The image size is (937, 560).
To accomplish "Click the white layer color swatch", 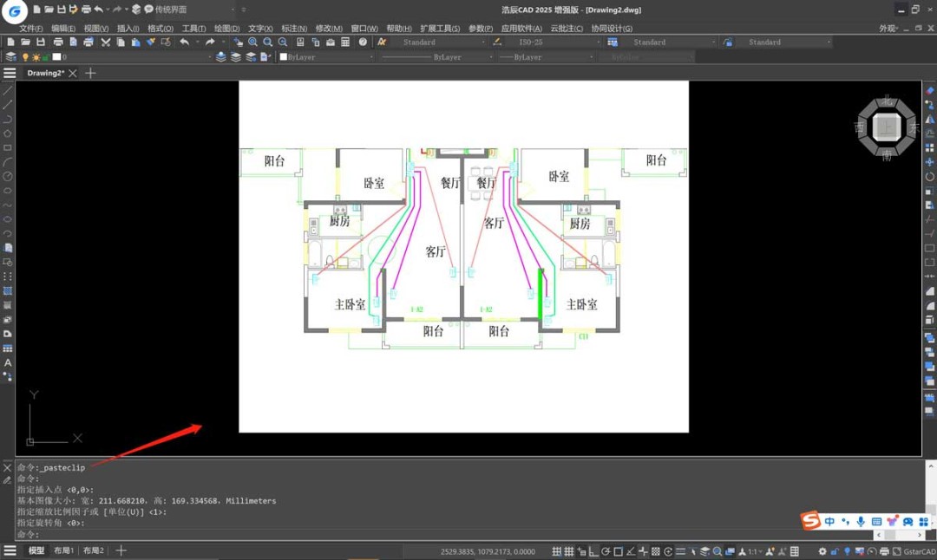I will [56, 57].
